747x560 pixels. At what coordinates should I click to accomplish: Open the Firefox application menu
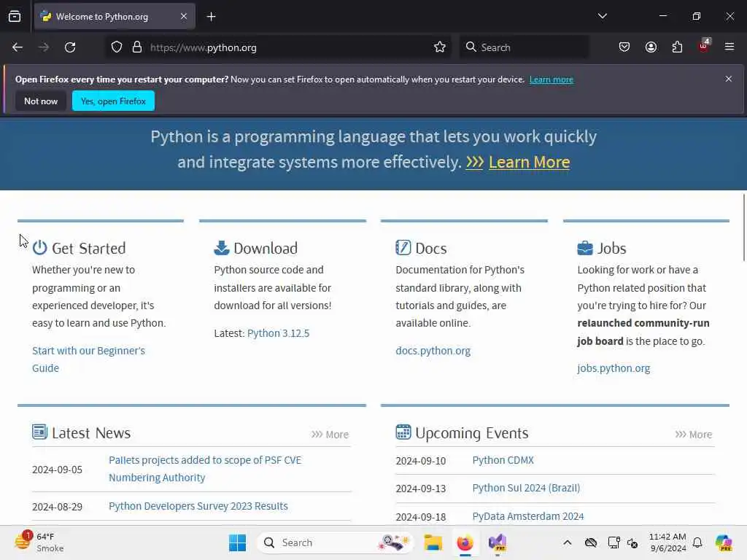(729, 47)
